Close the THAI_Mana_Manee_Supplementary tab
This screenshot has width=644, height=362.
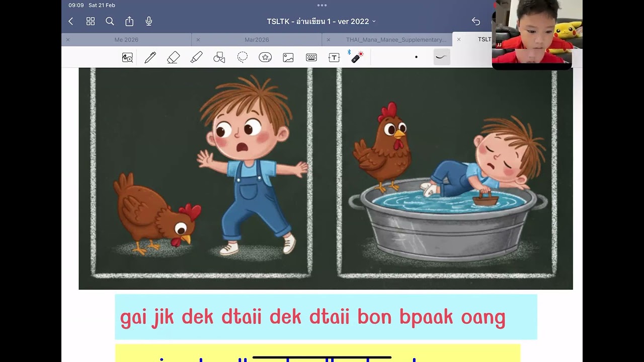pos(328,39)
